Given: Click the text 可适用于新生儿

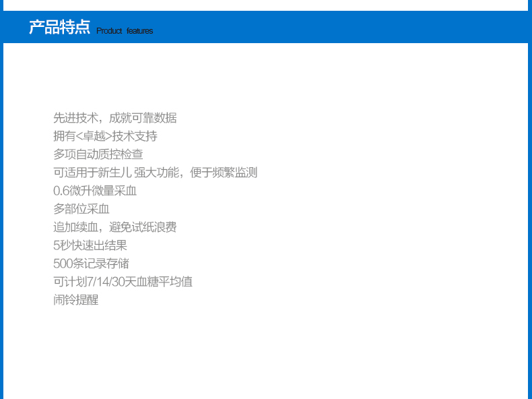Looking at the screenshot, I should [x=92, y=173].
